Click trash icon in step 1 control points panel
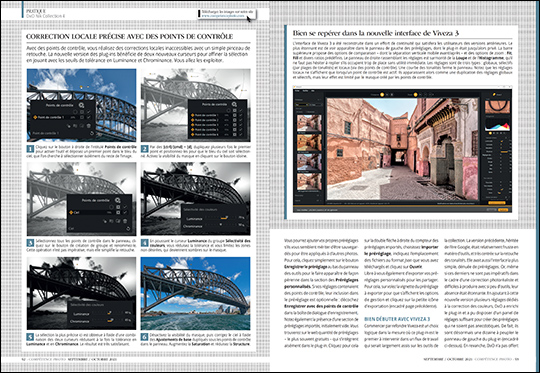The image size is (540, 373). pos(89,126)
